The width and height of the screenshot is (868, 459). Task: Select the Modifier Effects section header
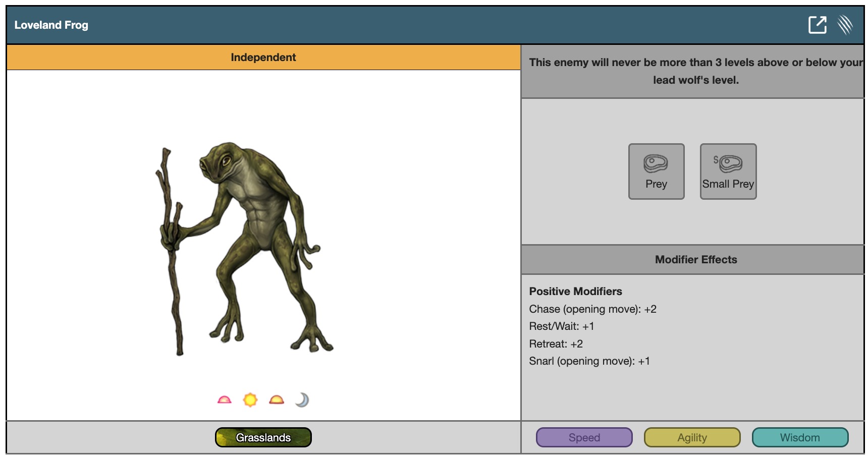695,260
